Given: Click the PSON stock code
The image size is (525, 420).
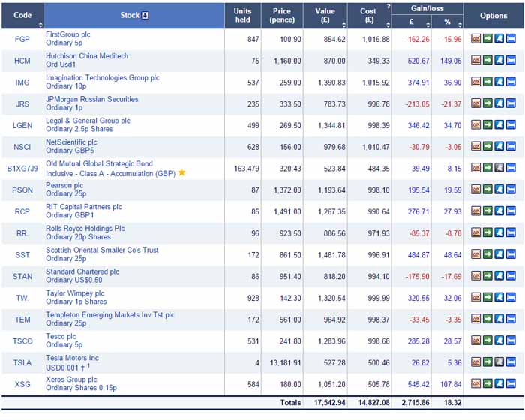Looking at the screenshot, I should pyautogui.click(x=22, y=190).
